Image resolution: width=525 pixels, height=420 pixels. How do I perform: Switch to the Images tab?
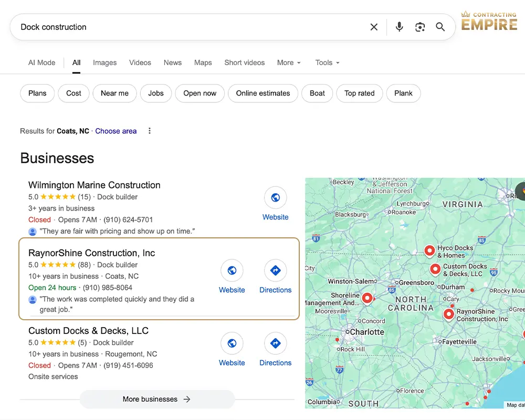(x=105, y=62)
